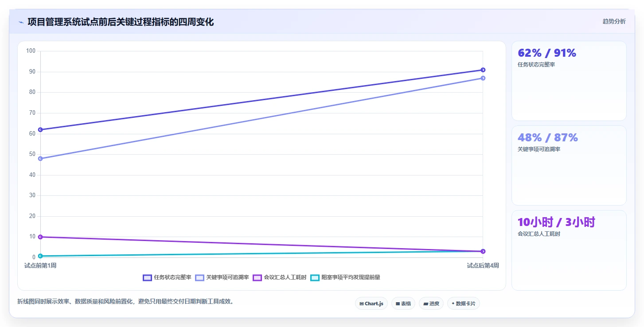Click the 进度 tag pill
644x327 pixels.
click(431, 304)
